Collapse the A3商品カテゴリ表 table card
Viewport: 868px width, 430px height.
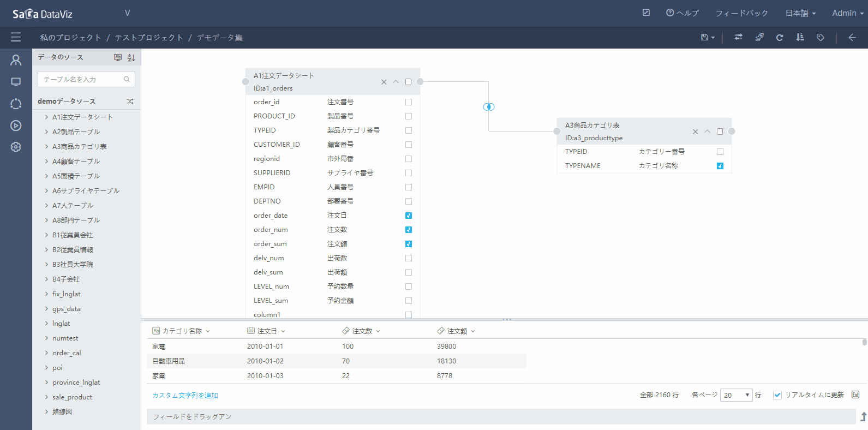[708, 132]
